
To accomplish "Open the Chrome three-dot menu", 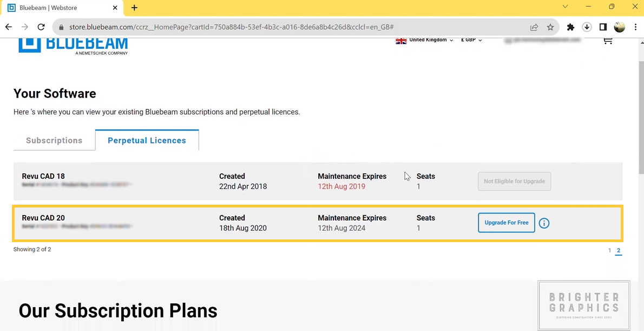I will (635, 27).
